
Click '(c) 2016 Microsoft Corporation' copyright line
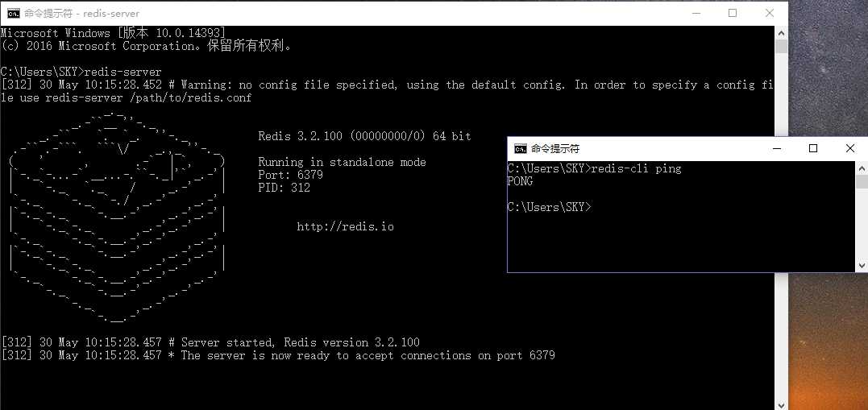click(x=147, y=46)
